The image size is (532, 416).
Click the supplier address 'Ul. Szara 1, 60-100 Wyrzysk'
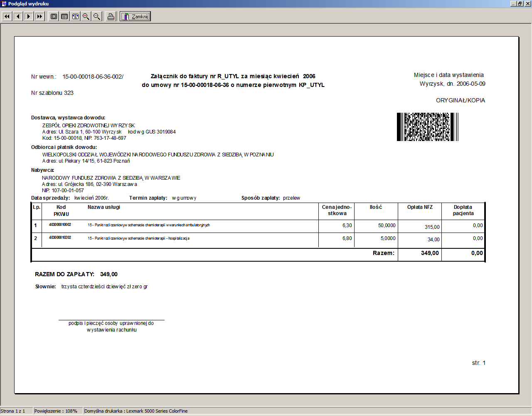pyautogui.click(x=90, y=131)
